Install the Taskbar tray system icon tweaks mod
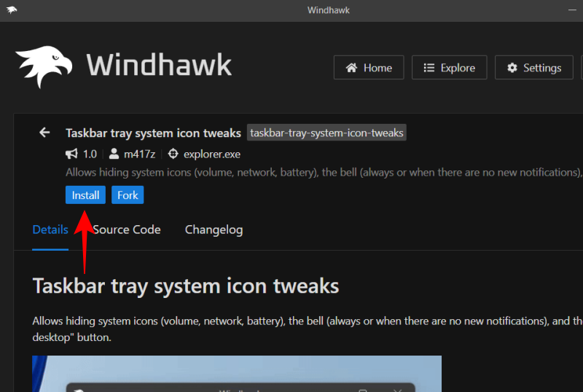Image resolution: width=583 pixels, height=392 pixels. (85, 195)
